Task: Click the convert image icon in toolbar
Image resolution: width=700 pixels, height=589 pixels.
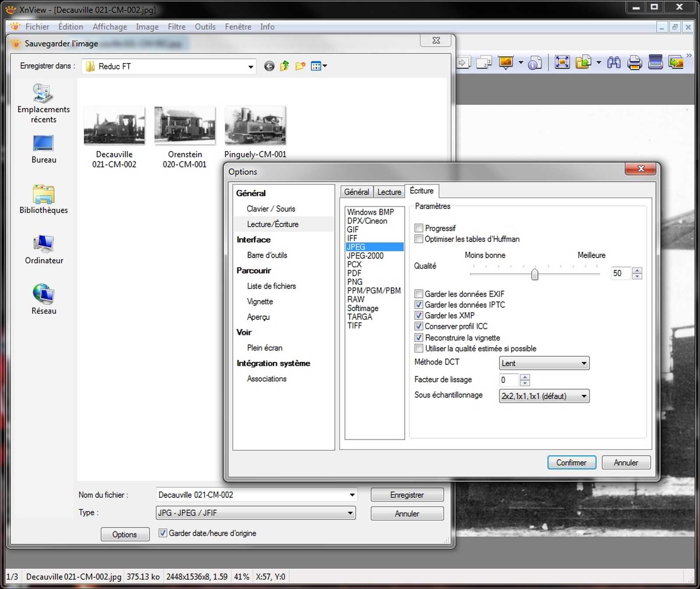Action: (x=676, y=63)
